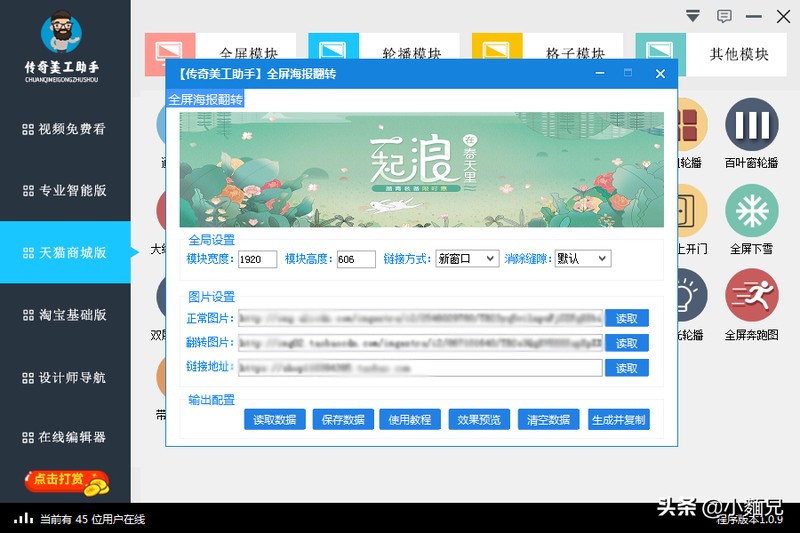The image size is (800, 533).
Task: Select the 全屏下雪 snowflake icon
Action: point(752,211)
